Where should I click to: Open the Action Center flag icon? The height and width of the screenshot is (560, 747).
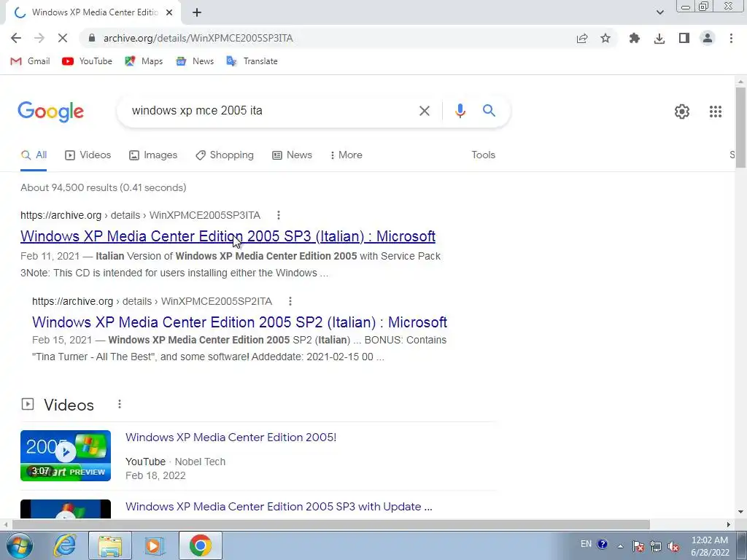[638, 546]
